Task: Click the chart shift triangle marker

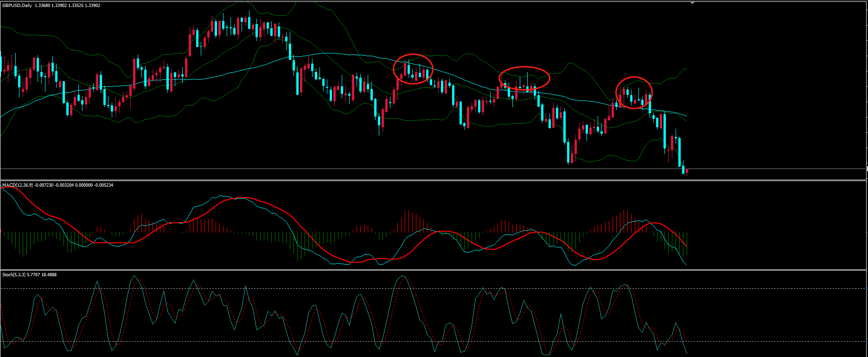Action: [x=693, y=3]
